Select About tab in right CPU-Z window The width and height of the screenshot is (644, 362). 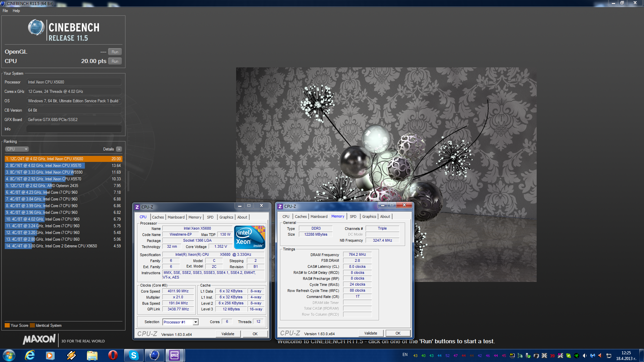(385, 217)
